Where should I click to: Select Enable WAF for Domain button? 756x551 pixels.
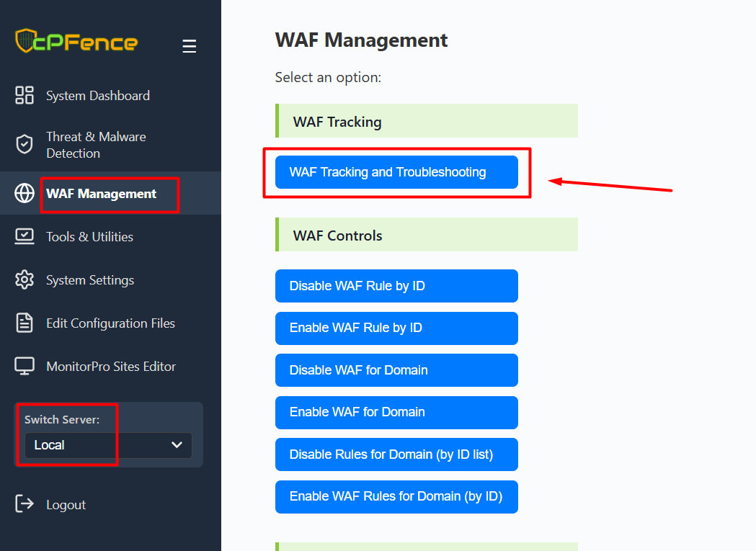coord(396,412)
